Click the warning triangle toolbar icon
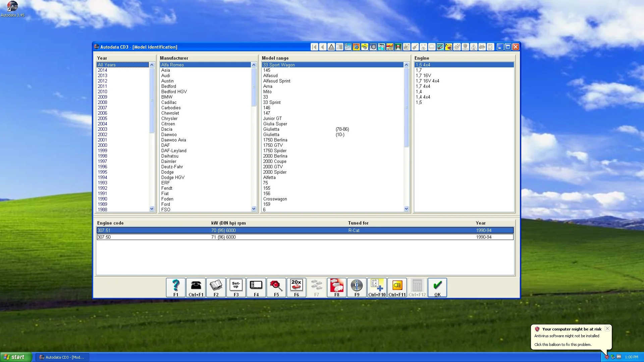This screenshot has width=644, height=362. click(331, 47)
